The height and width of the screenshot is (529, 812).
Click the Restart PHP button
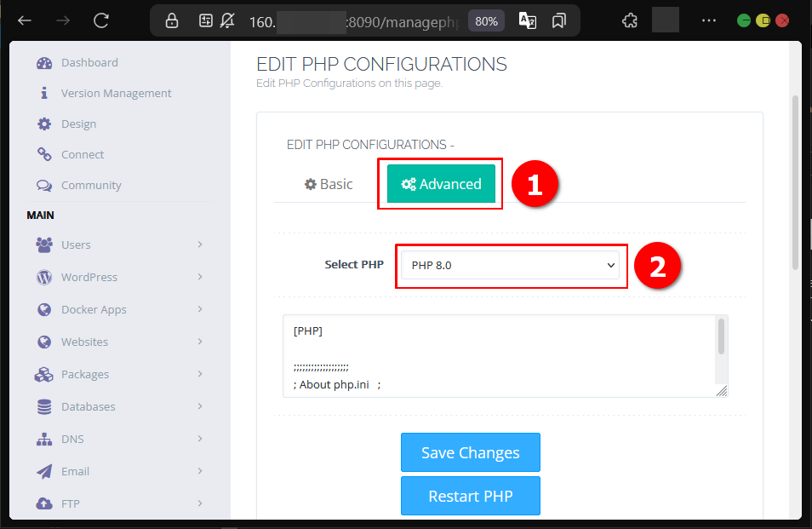tap(471, 496)
